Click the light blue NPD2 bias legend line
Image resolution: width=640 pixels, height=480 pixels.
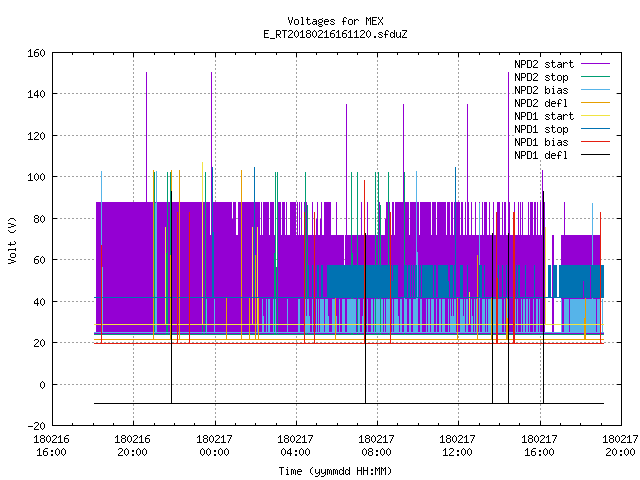pos(595,90)
